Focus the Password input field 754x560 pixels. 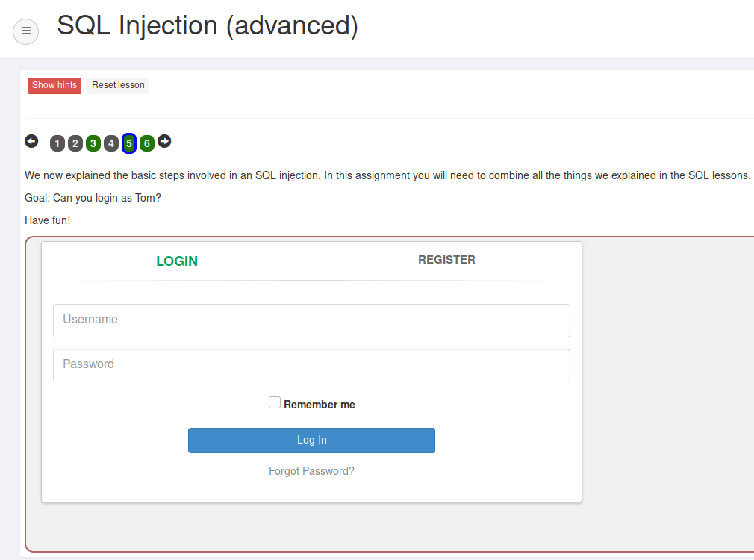pos(311,364)
